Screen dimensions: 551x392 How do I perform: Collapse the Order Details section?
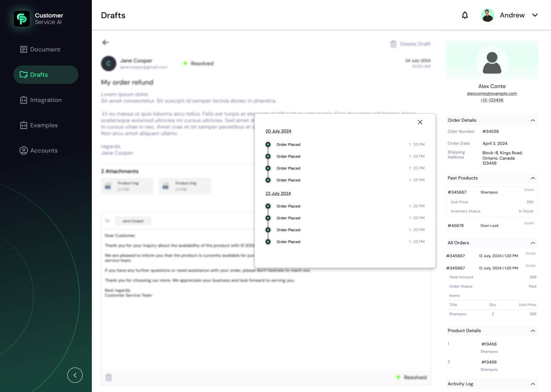tap(533, 120)
